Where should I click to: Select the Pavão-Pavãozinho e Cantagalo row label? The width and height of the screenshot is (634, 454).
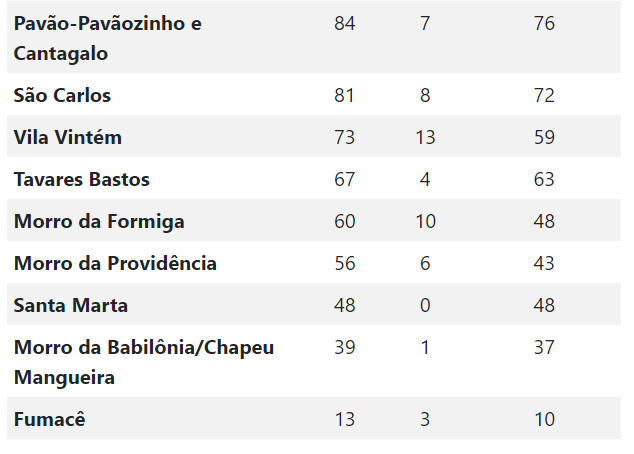coord(108,38)
